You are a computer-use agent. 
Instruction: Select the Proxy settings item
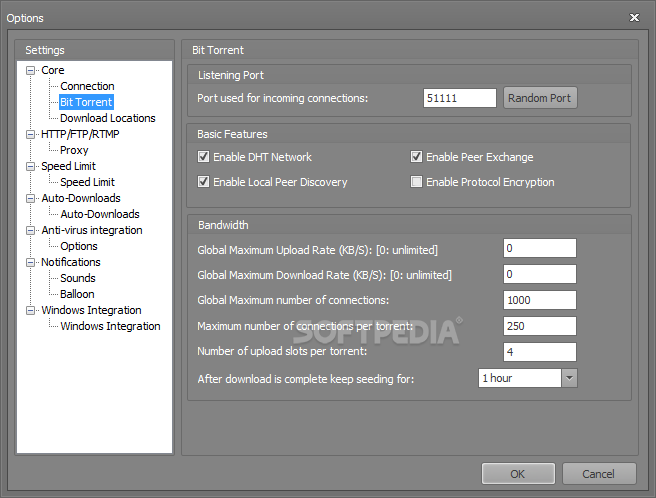point(74,150)
